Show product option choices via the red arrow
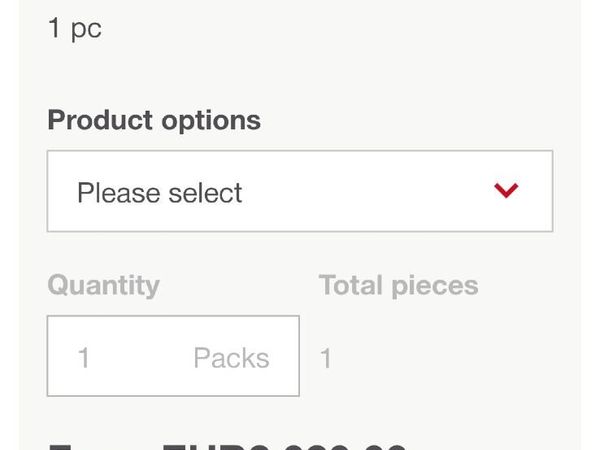600x450 pixels. click(507, 190)
